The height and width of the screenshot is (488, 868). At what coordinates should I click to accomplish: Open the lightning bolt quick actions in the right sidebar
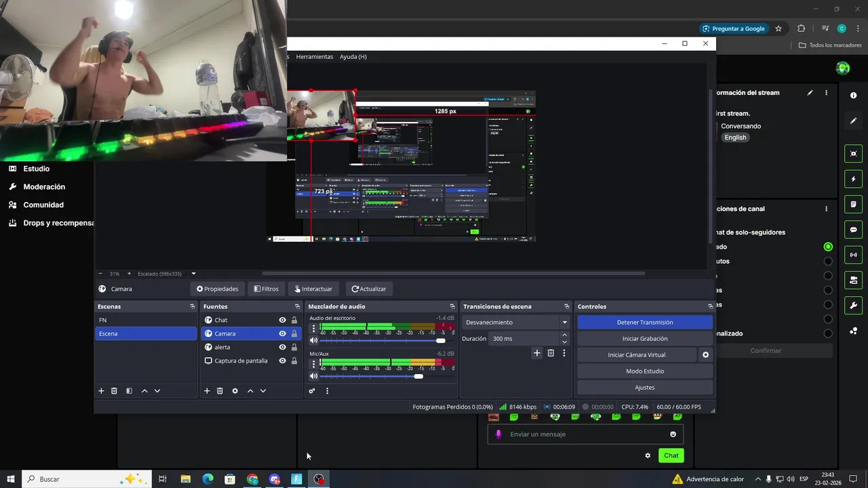coord(854,179)
